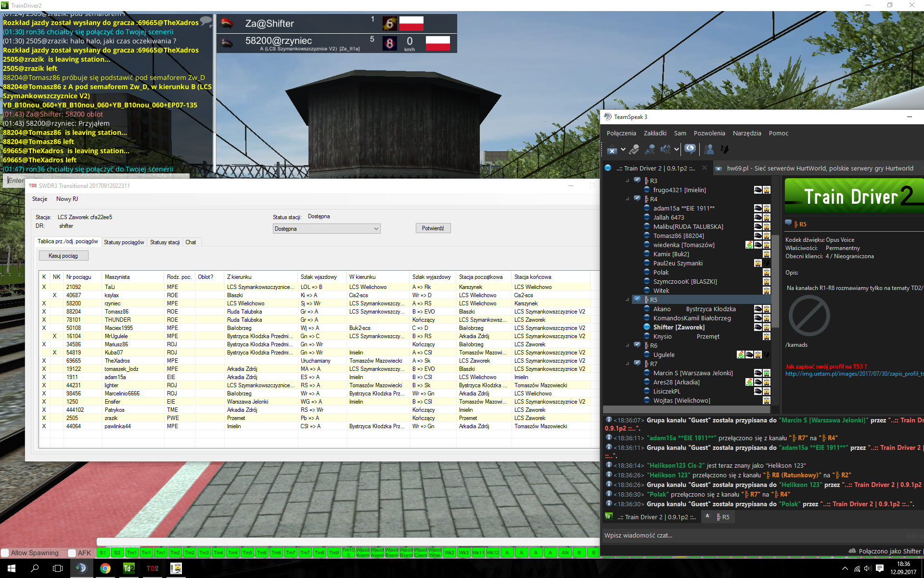The image size is (924, 578).
Task: Click the green S1 signal button
Action: (x=103, y=552)
